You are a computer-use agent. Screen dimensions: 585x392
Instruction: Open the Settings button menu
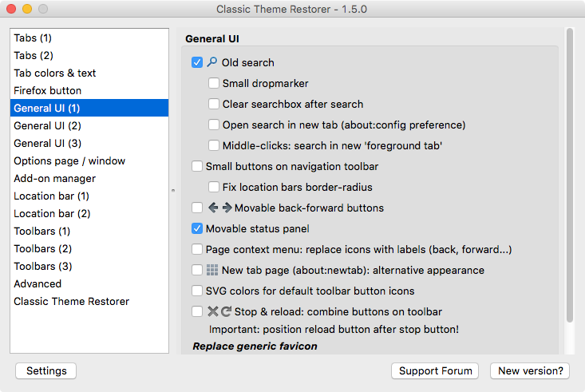tap(45, 370)
